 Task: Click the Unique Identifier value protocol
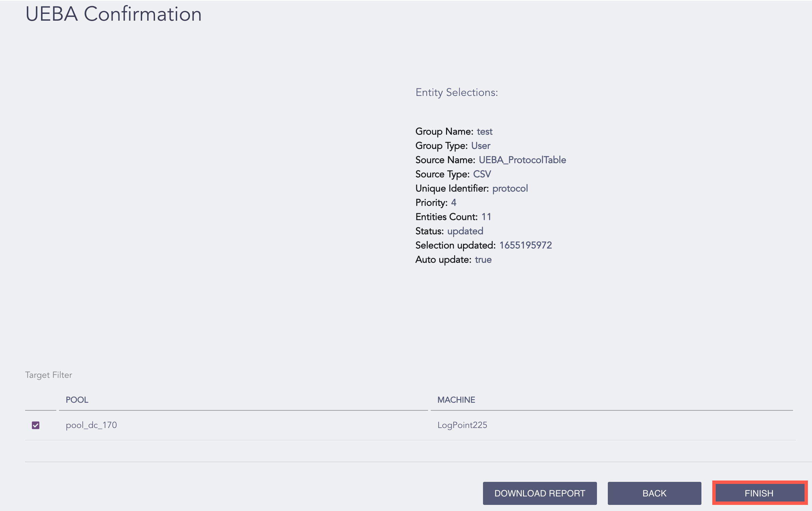tap(510, 188)
